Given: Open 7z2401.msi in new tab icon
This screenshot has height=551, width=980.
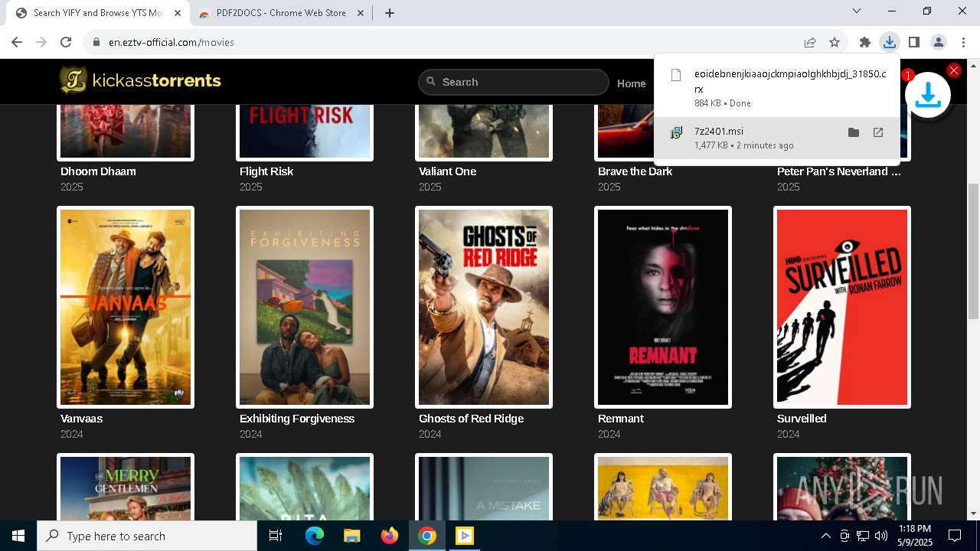Looking at the screenshot, I should (878, 132).
